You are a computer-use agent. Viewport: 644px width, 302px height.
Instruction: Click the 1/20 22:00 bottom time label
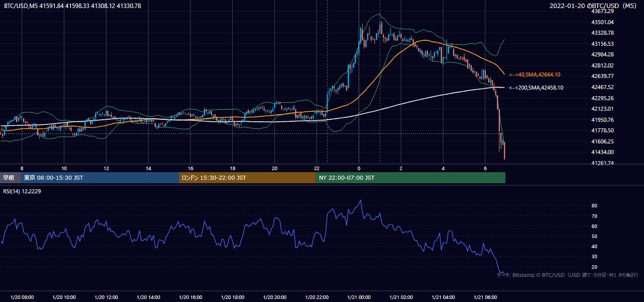tap(316, 297)
